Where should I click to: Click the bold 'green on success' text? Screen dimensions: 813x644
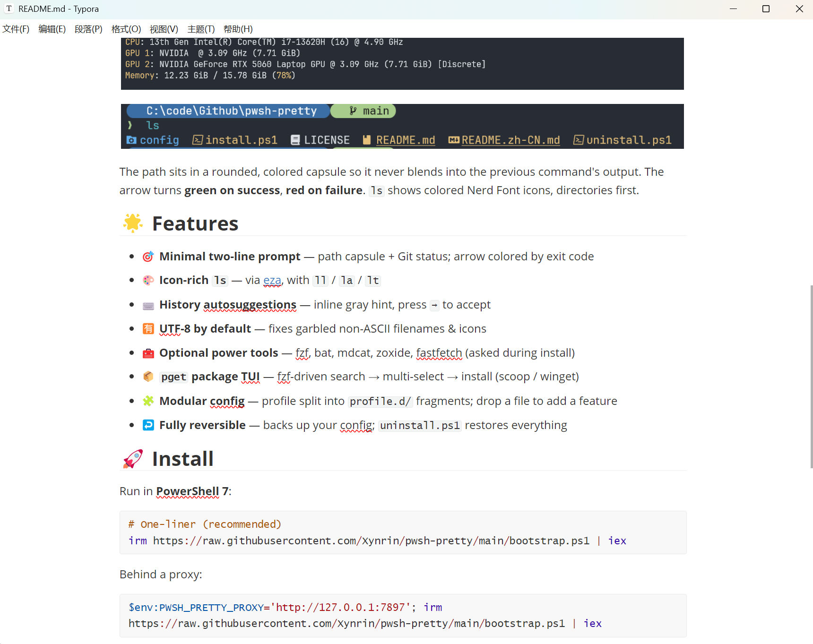tap(232, 190)
